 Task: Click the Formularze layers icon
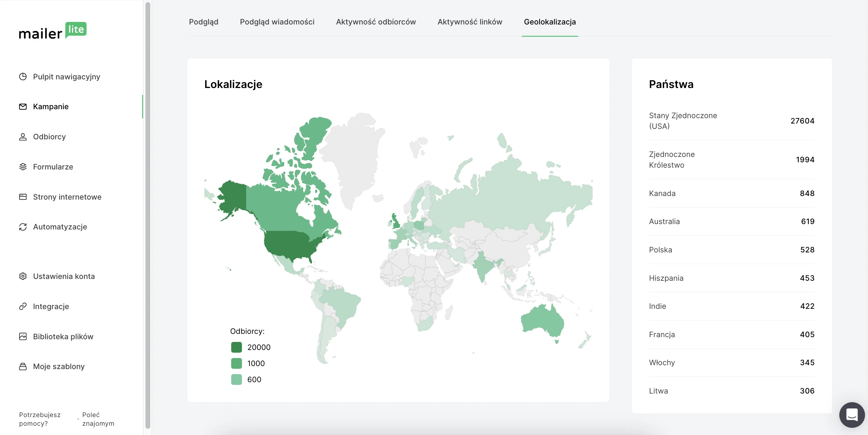[x=23, y=167]
